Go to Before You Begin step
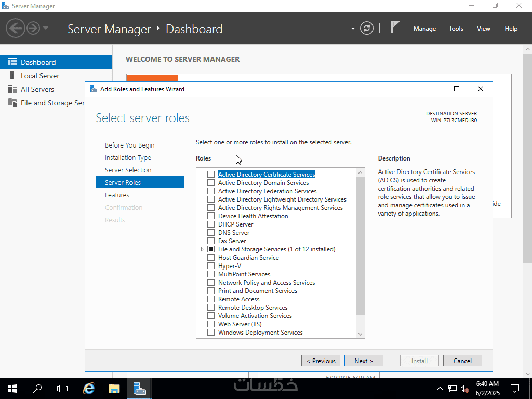 129,145
